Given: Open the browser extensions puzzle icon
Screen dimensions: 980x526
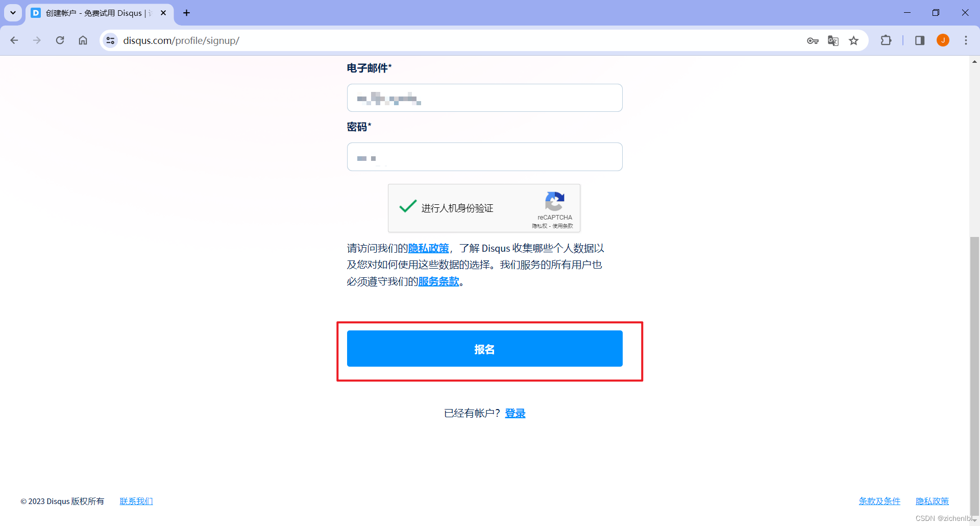Looking at the screenshot, I should coord(886,40).
